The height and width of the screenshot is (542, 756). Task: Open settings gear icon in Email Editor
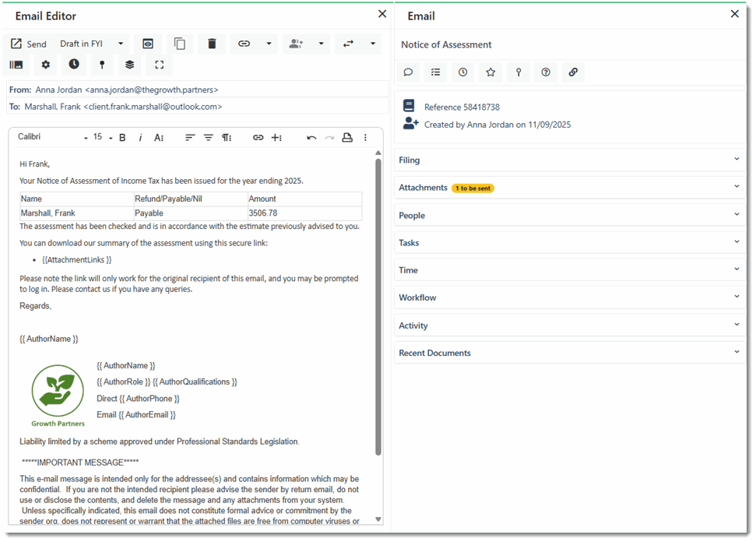point(45,65)
